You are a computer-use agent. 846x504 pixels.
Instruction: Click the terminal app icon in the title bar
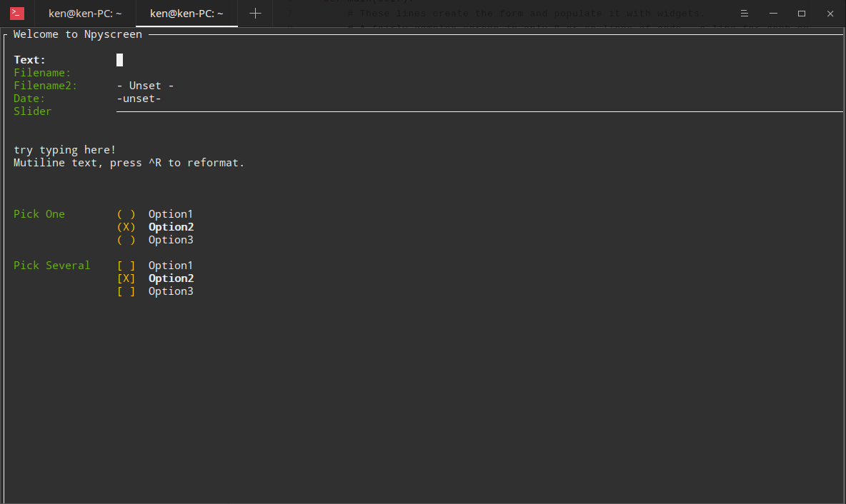[17, 13]
